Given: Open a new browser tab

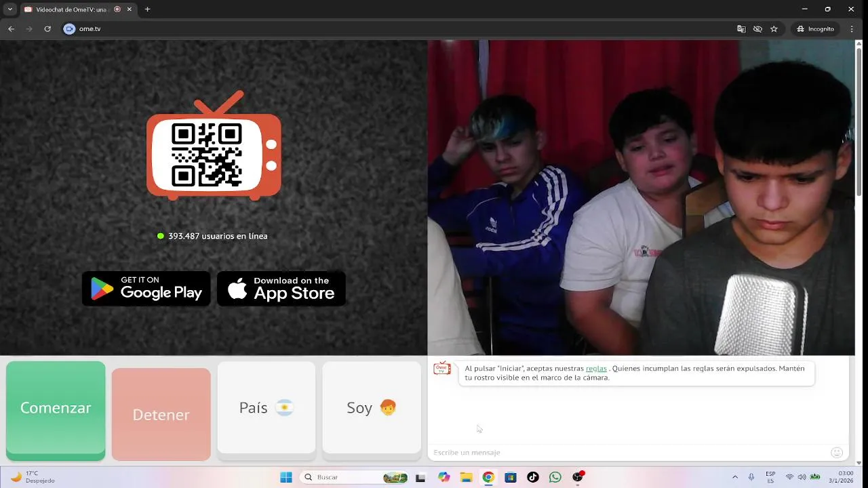Looking at the screenshot, I should 147,9.
